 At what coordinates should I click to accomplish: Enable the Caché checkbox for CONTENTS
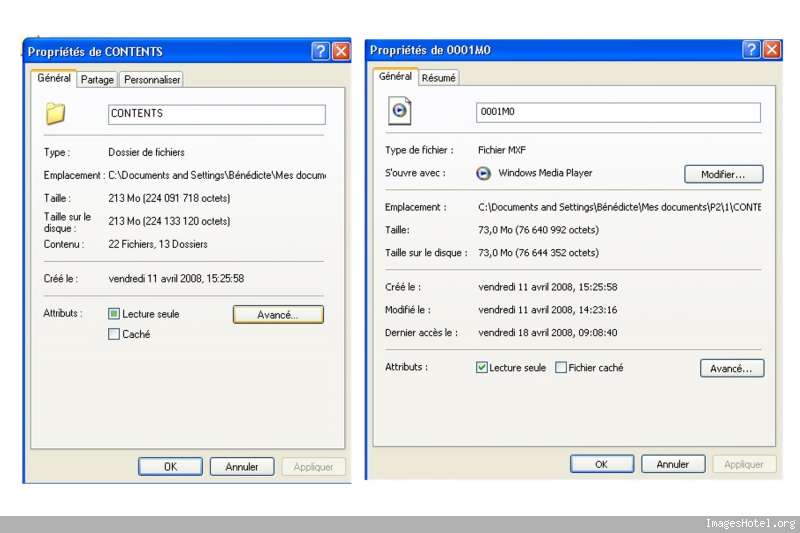[114, 335]
